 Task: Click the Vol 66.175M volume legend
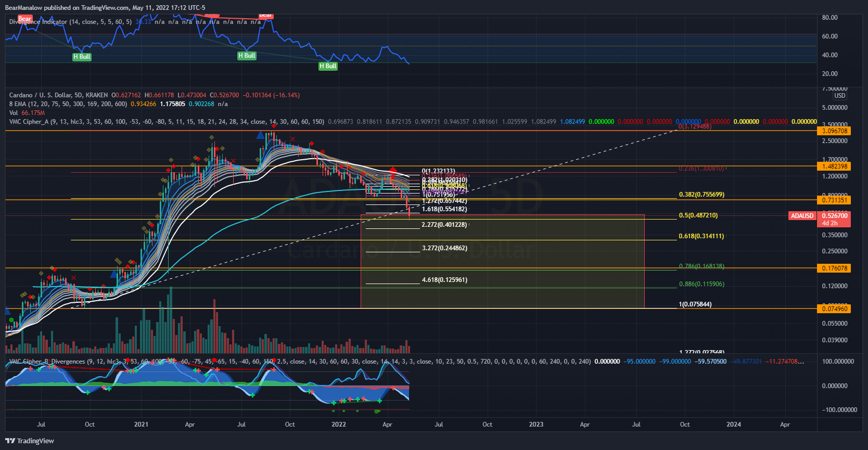[27, 113]
